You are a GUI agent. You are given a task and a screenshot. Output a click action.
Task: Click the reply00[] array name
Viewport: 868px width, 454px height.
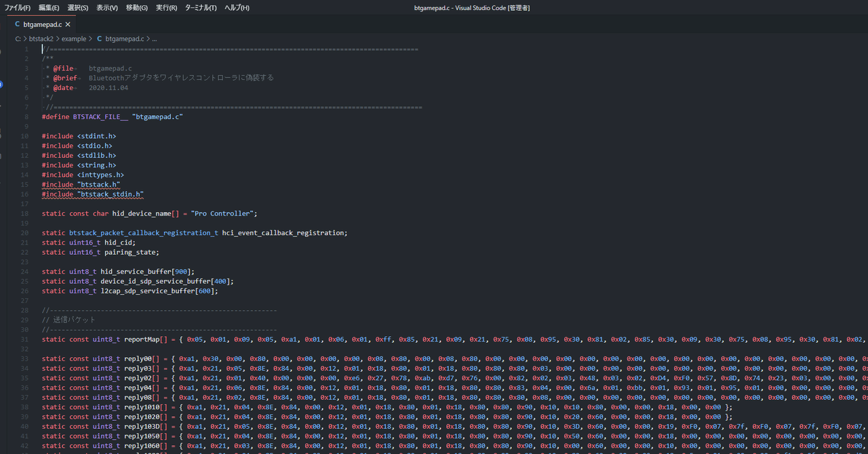[x=143, y=358]
